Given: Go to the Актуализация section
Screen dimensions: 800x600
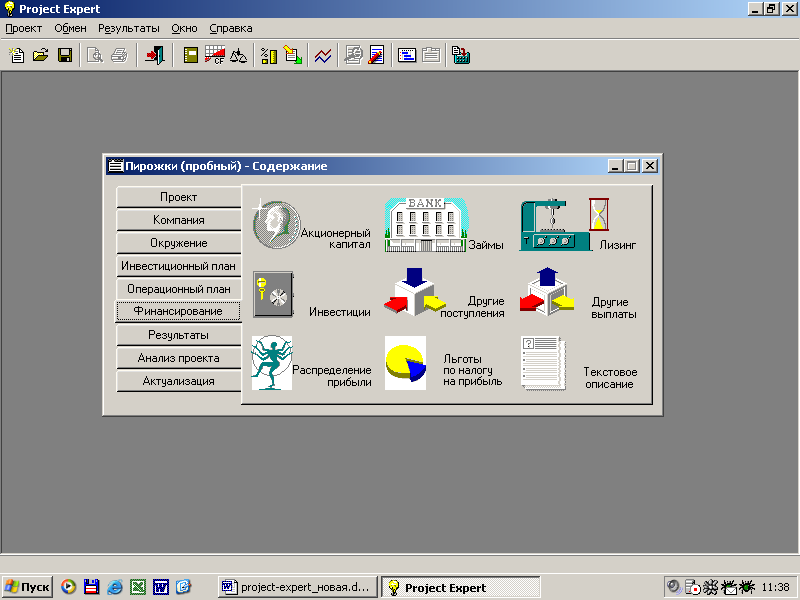Looking at the screenshot, I should [179, 381].
